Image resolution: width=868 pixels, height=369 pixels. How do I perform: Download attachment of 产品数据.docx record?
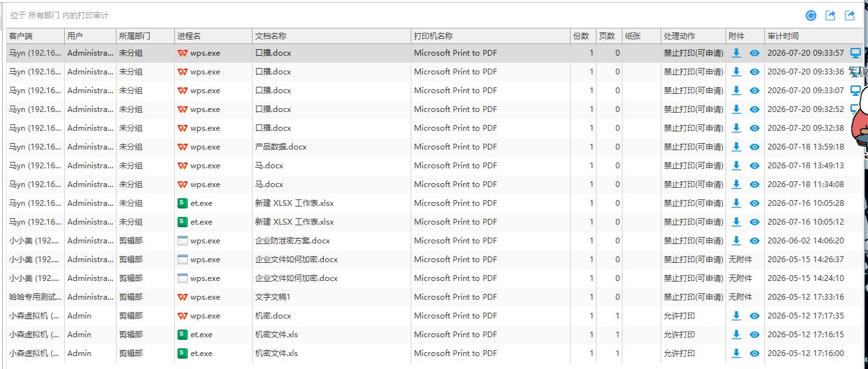pyautogui.click(x=737, y=147)
